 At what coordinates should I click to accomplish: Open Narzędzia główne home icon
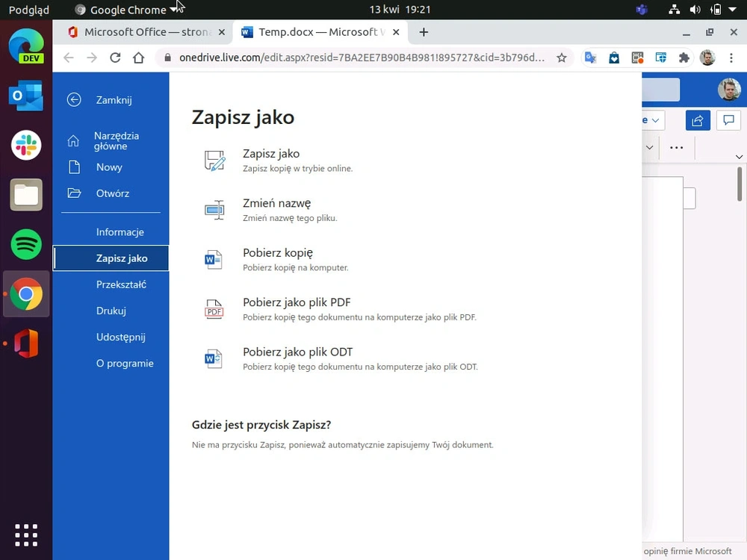[73, 140]
